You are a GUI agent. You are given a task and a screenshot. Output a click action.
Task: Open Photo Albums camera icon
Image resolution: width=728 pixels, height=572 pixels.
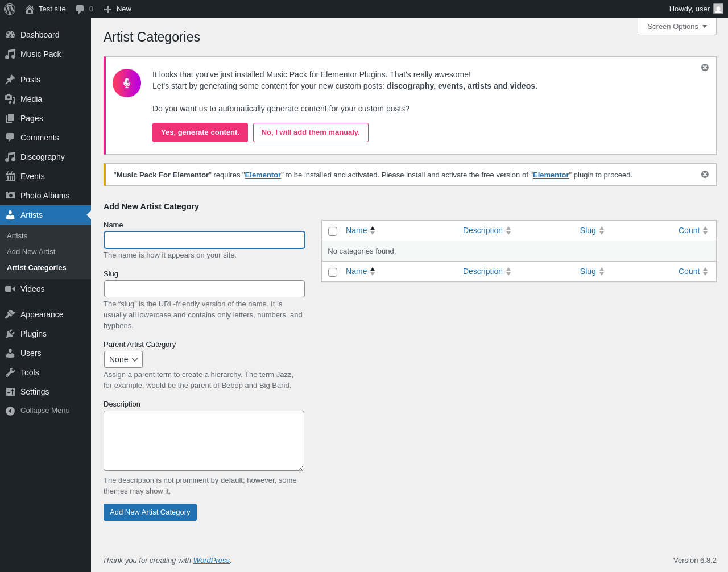pyautogui.click(x=10, y=196)
